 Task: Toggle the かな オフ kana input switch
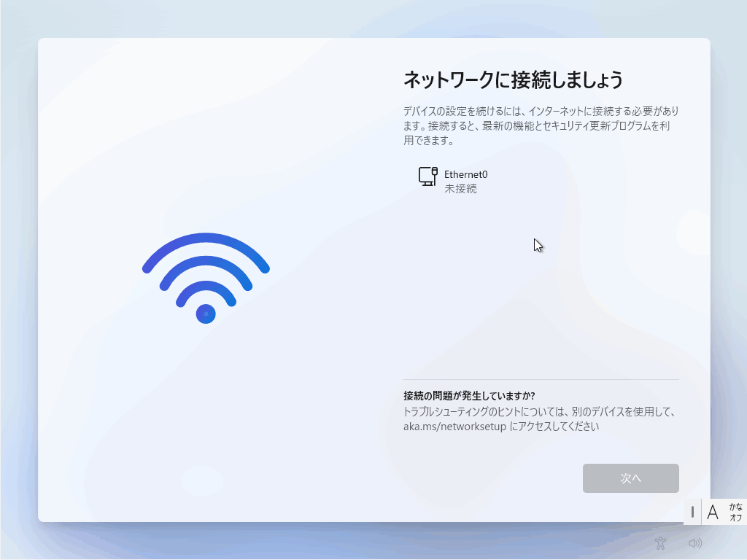click(735, 513)
